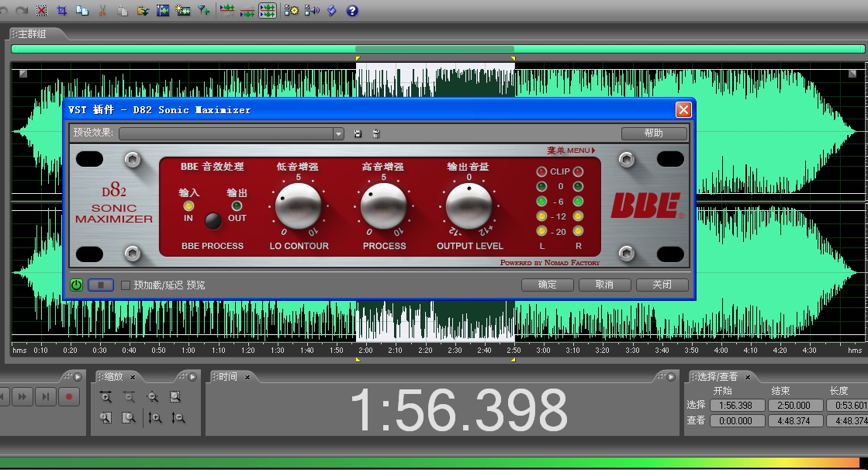Close the 时间 panel tab

coord(247,377)
